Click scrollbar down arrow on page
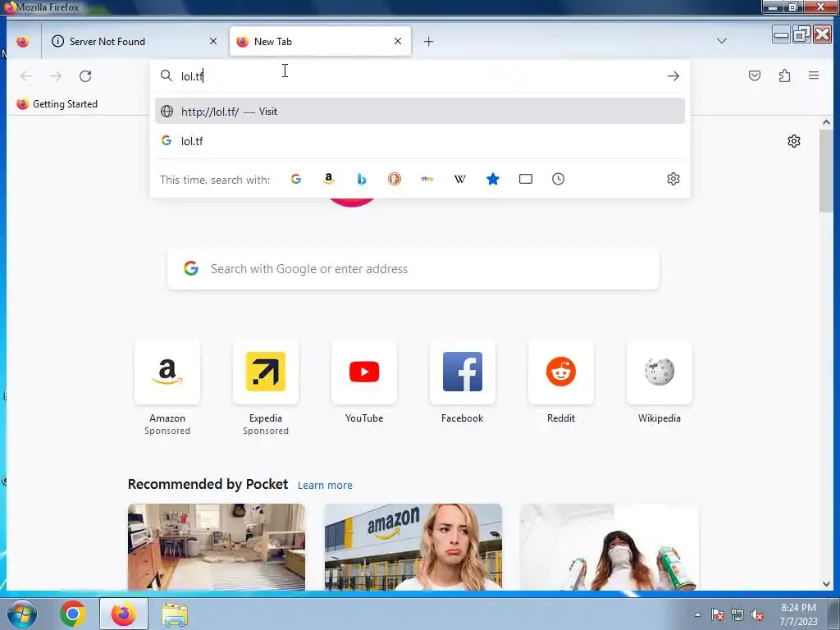Screen dimensions: 840x630 point(826,584)
